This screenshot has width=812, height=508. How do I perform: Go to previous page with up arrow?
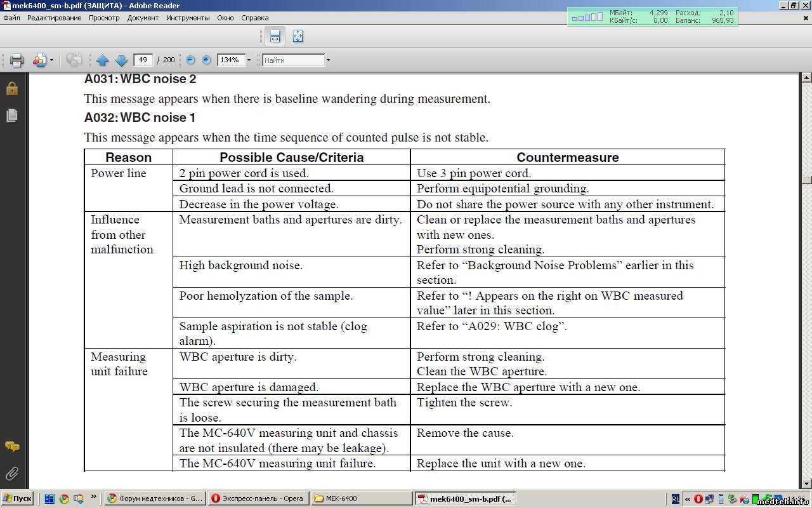(103, 60)
